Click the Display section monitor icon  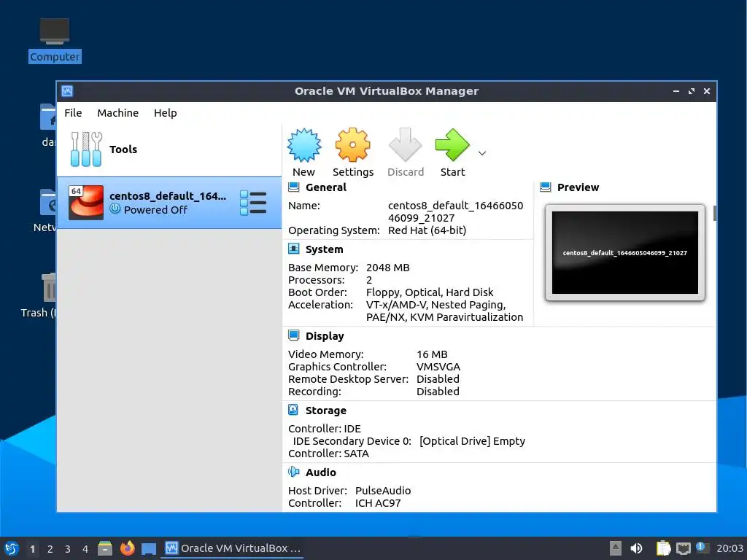pyautogui.click(x=294, y=335)
